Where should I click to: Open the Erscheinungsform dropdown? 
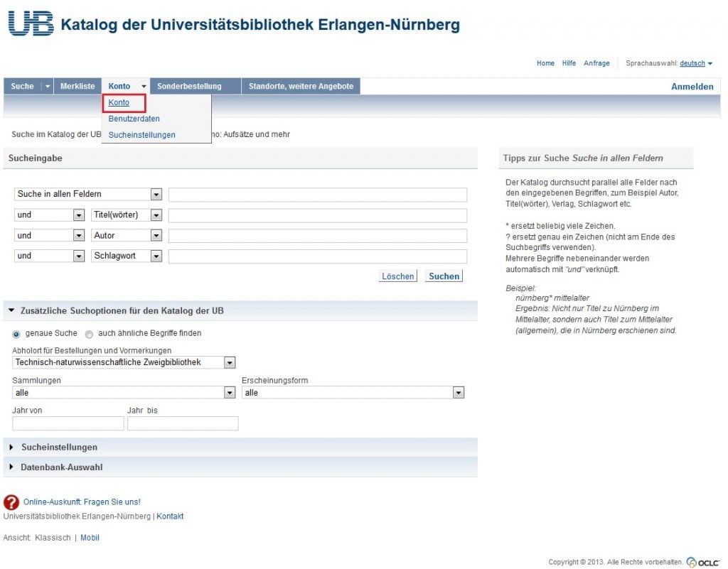[459, 391]
